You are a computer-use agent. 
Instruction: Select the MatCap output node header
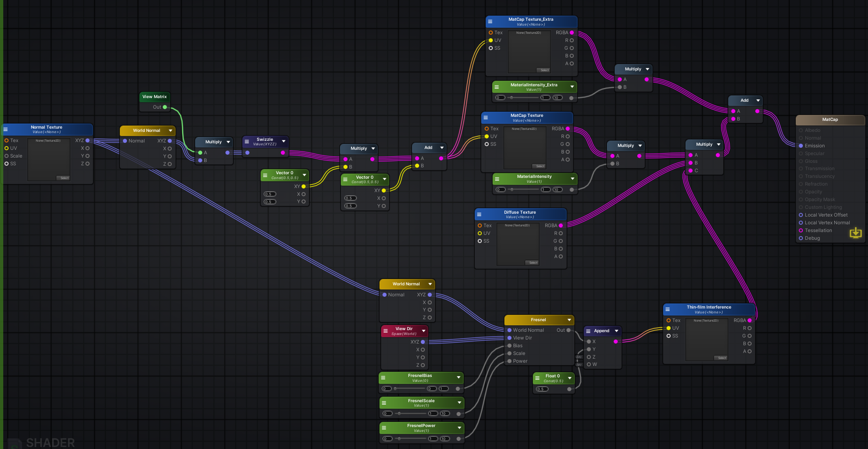point(830,120)
